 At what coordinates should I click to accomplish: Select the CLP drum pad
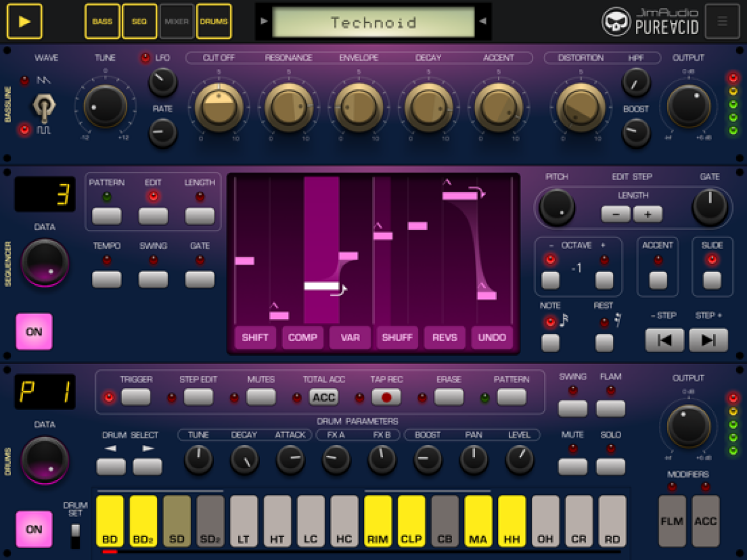[411, 520]
